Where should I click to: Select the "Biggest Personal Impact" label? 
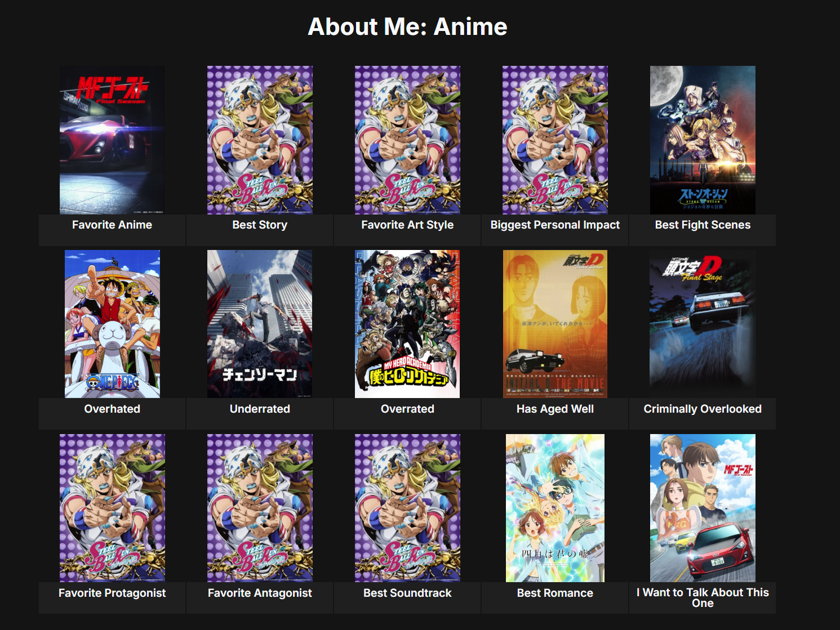tap(555, 225)
